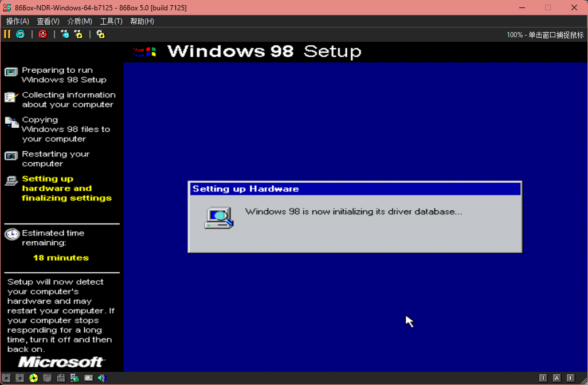The image size is (588, 385).
Task: Click the '18 minutes' remaining time text
Action: (61, 258)
